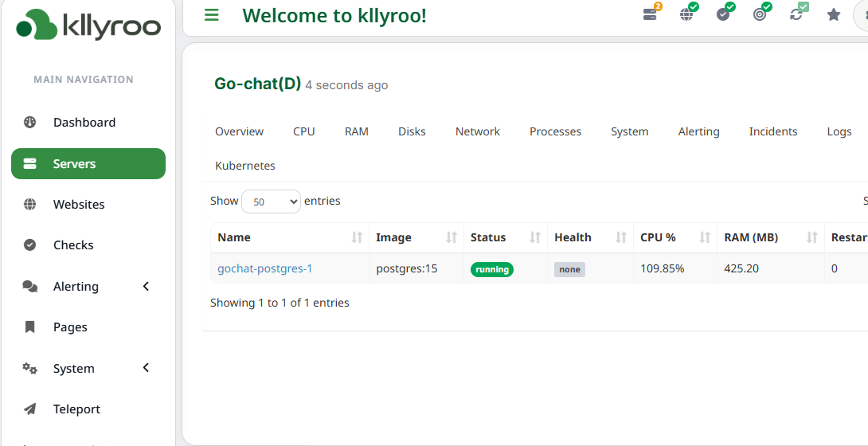
Task: Click the System gears icon
Action: 30,368
